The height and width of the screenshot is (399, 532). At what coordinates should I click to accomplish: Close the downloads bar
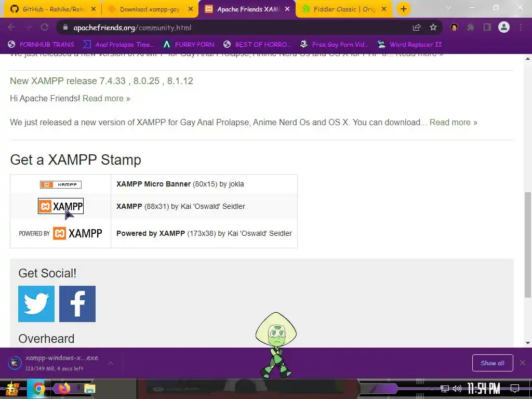tap(523, 363)
